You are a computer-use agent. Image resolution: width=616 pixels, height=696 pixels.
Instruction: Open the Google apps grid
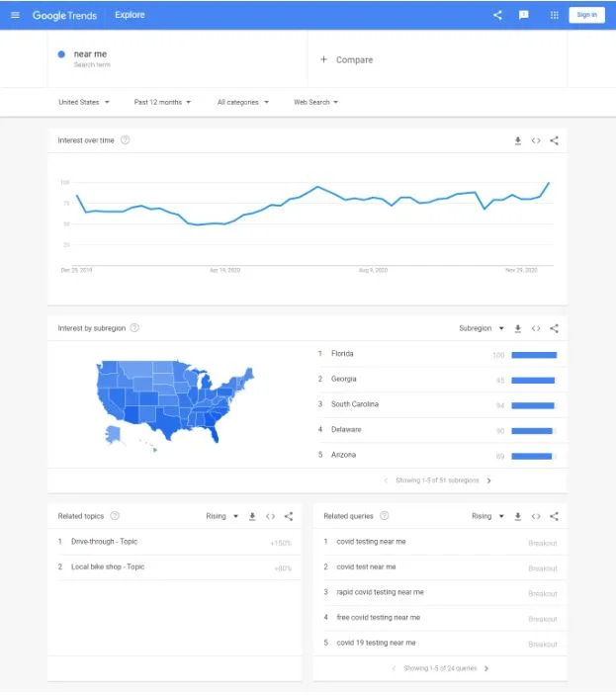point(554,15)
